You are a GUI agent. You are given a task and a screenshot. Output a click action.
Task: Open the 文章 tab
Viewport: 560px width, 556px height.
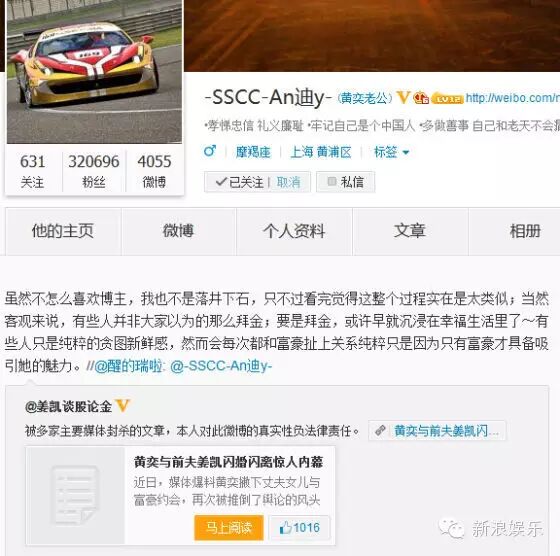(x=410, y=231)
